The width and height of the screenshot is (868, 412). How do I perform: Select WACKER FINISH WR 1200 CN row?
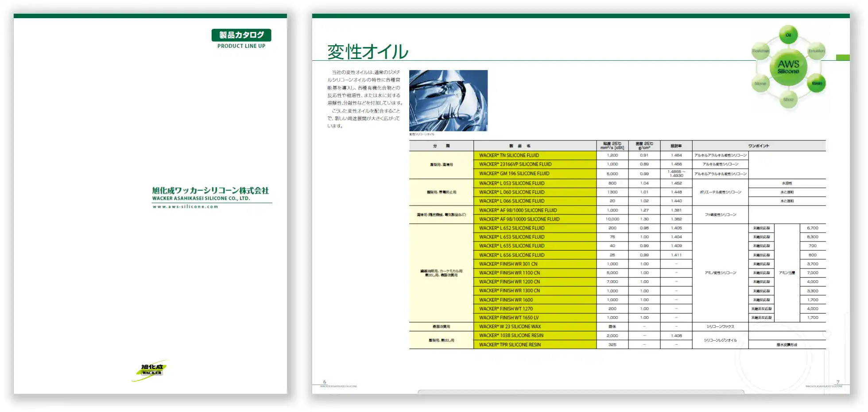pyautogui.click(x=535, y=282)
